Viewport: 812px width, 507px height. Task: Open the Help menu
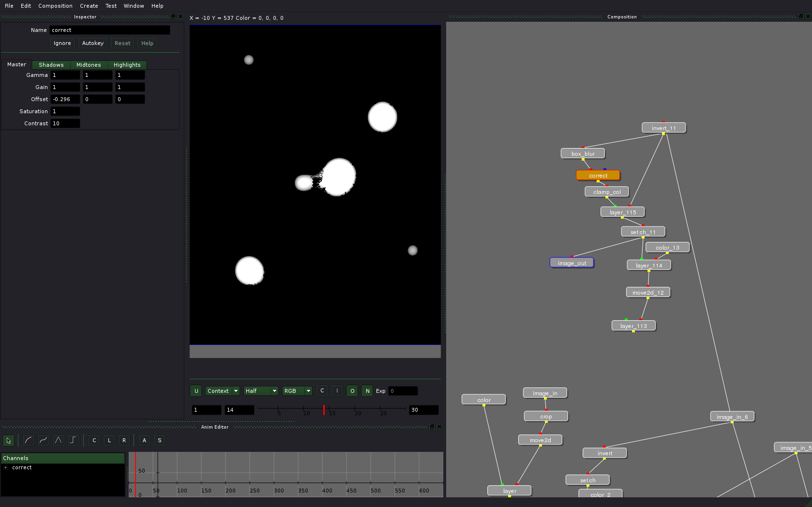(157, 6)
